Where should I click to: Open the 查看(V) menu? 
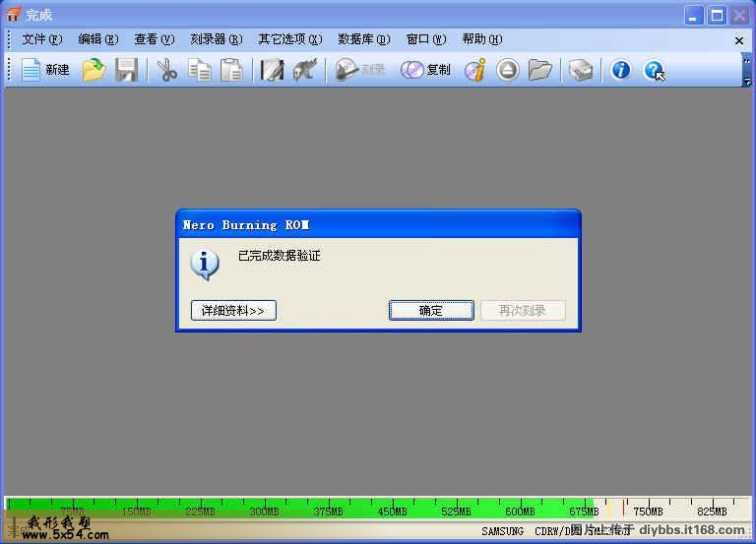155,39
